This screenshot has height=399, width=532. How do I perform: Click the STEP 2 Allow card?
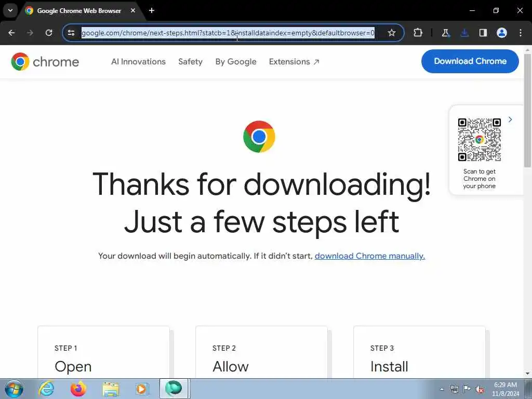pos(262,352)
